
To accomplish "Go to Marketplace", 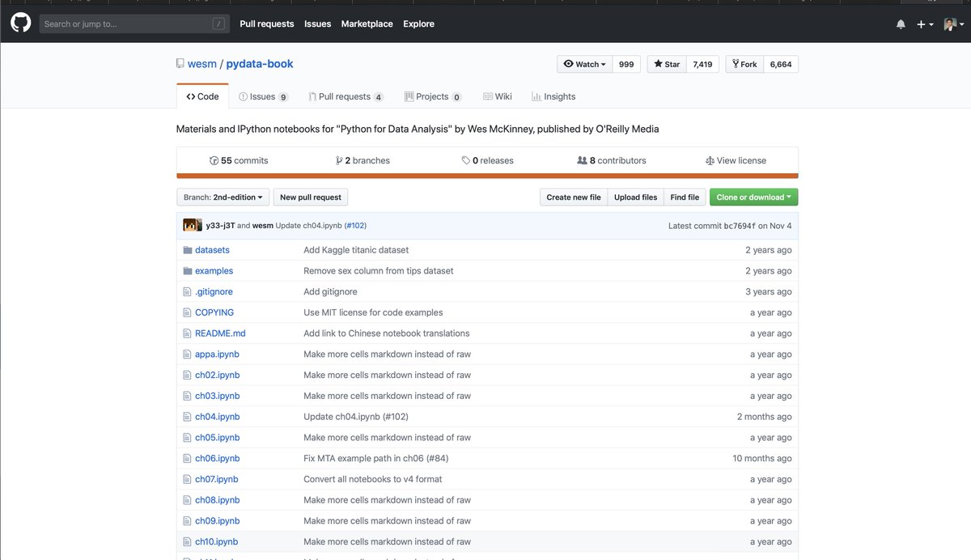I will [367, 24].
